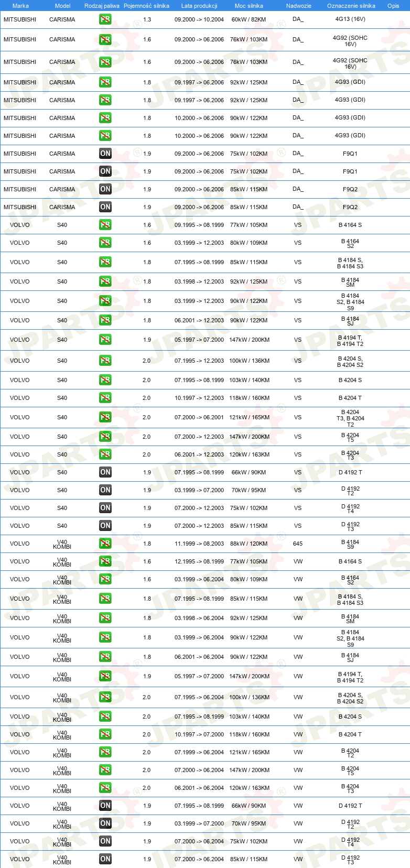
Task: Select production years 09.1995 -> 08.1999
Action: coord(199,225)
